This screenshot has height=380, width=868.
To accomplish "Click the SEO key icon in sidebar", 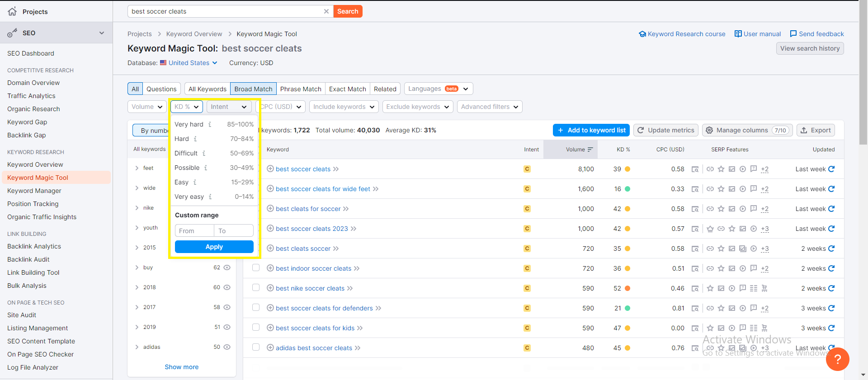I will [x=12, y=33].
